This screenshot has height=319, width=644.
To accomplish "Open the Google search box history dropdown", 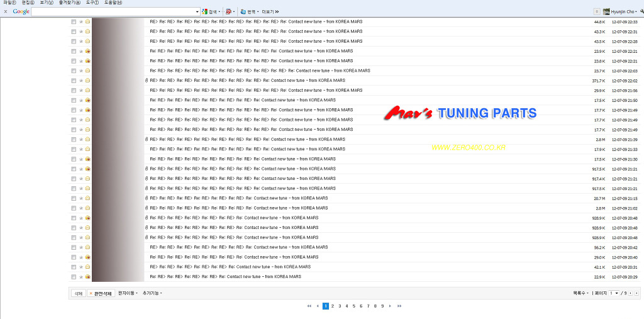I will [x=197, y=11].
